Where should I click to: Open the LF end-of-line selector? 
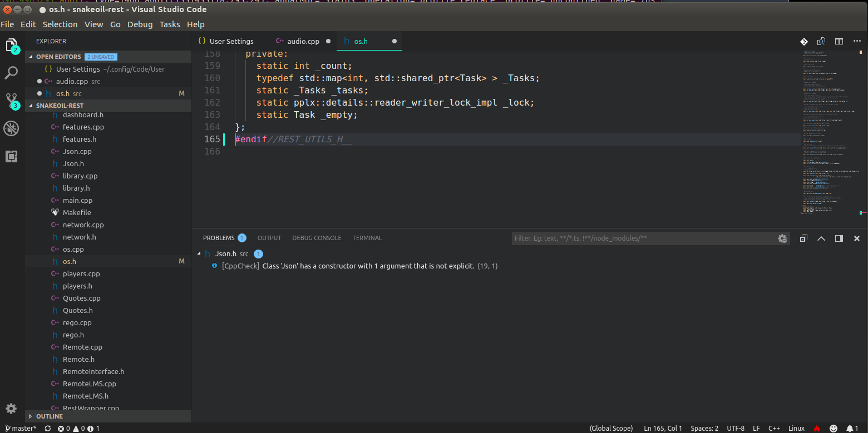click(x=757, y=429)
